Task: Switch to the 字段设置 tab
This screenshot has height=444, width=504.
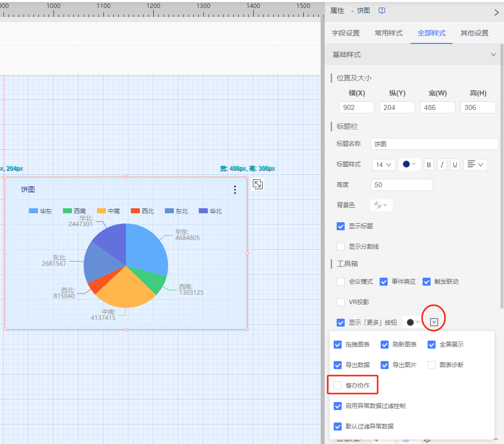Action: [x=346, y=33]
